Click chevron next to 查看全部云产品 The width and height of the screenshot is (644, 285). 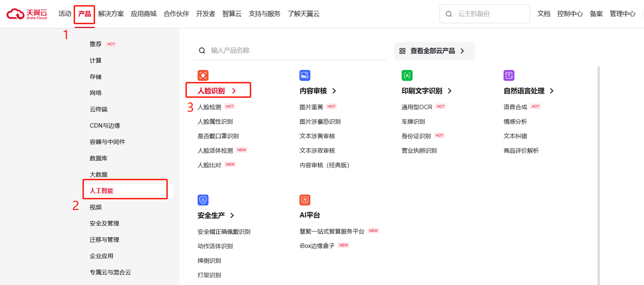click(462, 51)
